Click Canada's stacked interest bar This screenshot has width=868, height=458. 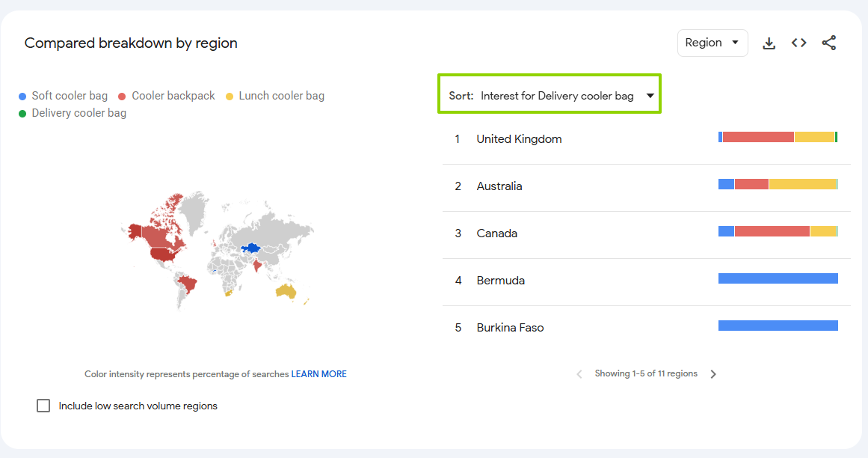[x=778, y=231]
